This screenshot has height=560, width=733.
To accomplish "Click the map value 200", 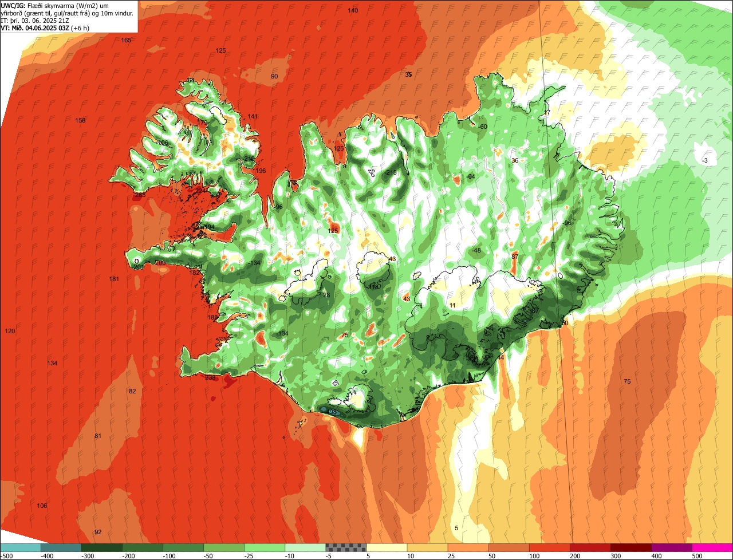I will point(160,263).
